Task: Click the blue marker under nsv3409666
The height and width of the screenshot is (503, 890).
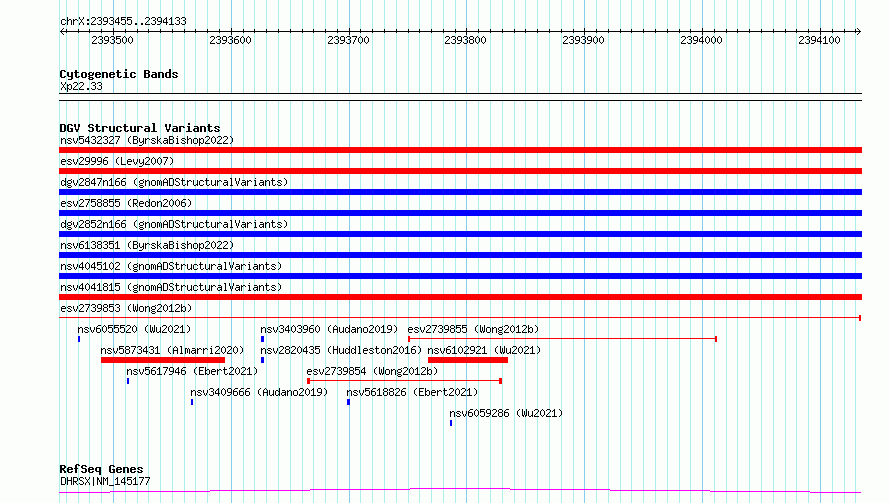Action: (192, 402)
